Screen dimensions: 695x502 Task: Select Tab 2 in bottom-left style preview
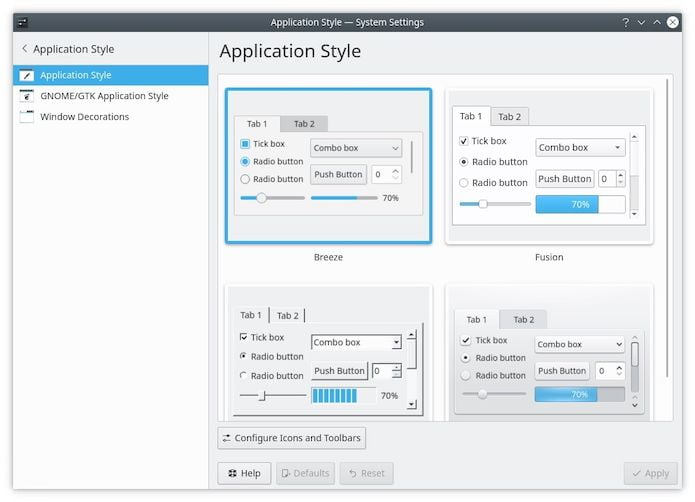(288, 315)
